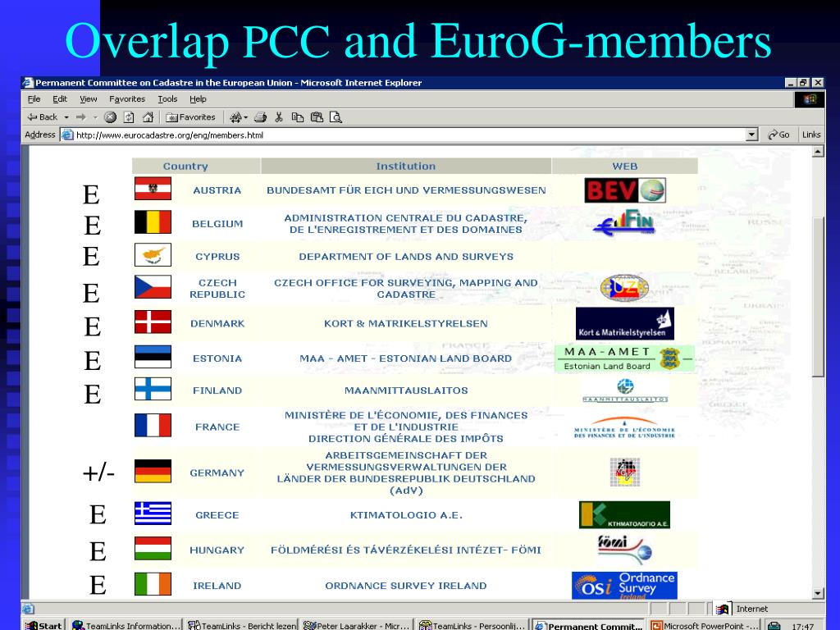Click the page icon in address bar
Screen dimensions: 840x630
[x=67, y=135]
